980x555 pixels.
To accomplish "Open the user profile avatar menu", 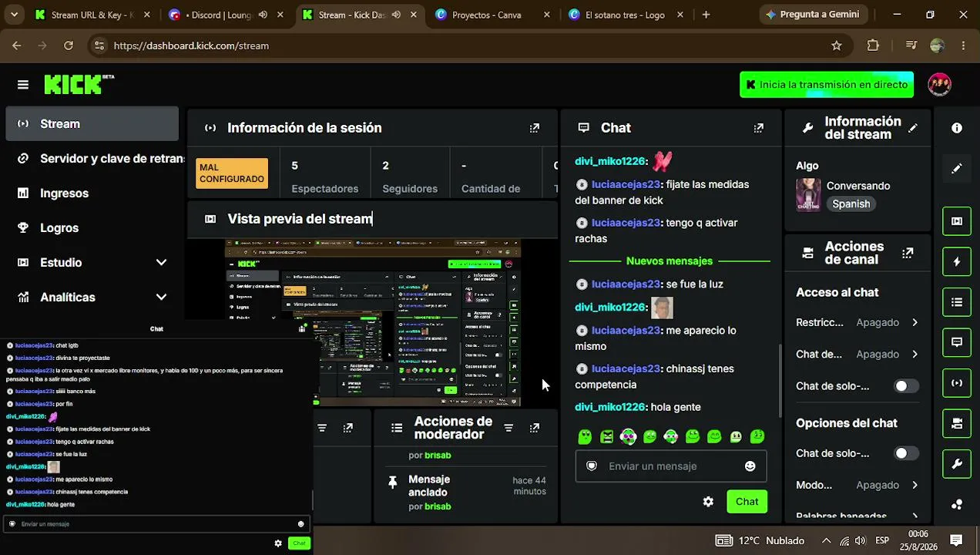I will [939, 85].
